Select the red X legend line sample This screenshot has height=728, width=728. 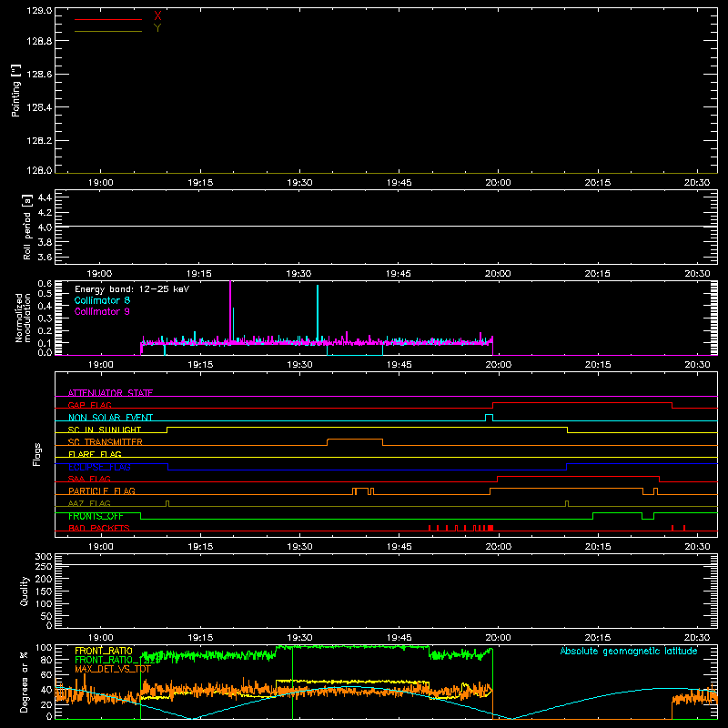click(108, 19)
